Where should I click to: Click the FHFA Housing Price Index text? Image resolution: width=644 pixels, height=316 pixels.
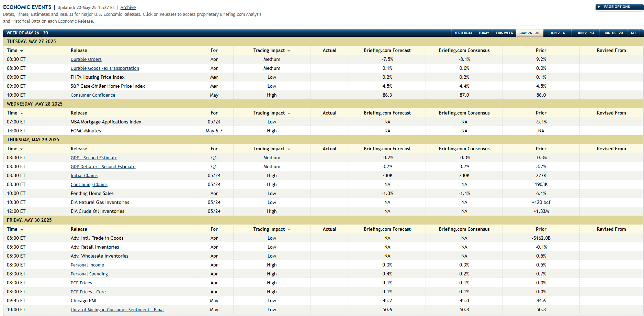(x=98, y=77)
